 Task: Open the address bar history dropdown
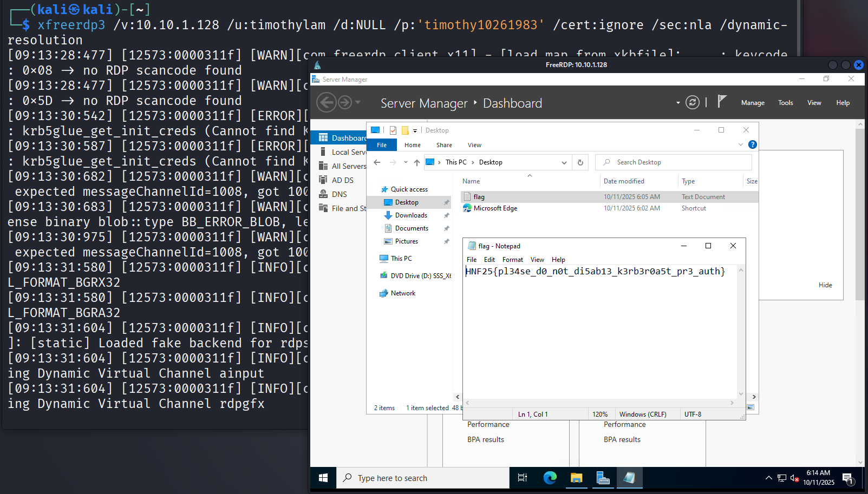click(564, 162)
